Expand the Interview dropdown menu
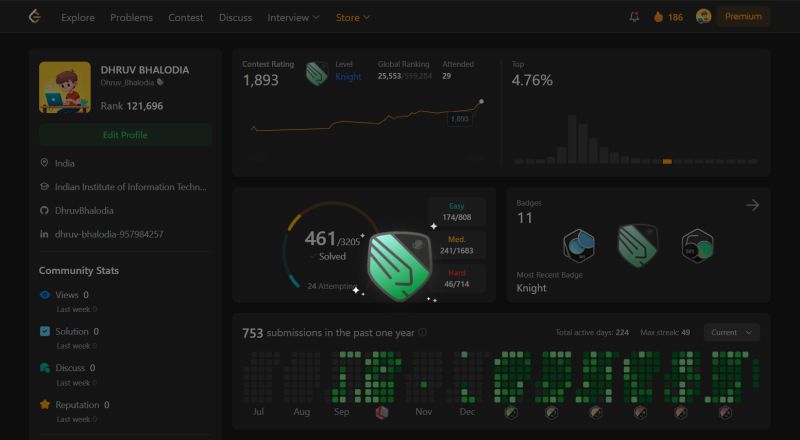This screenshot has height=440, width=800. coord(293,17)
